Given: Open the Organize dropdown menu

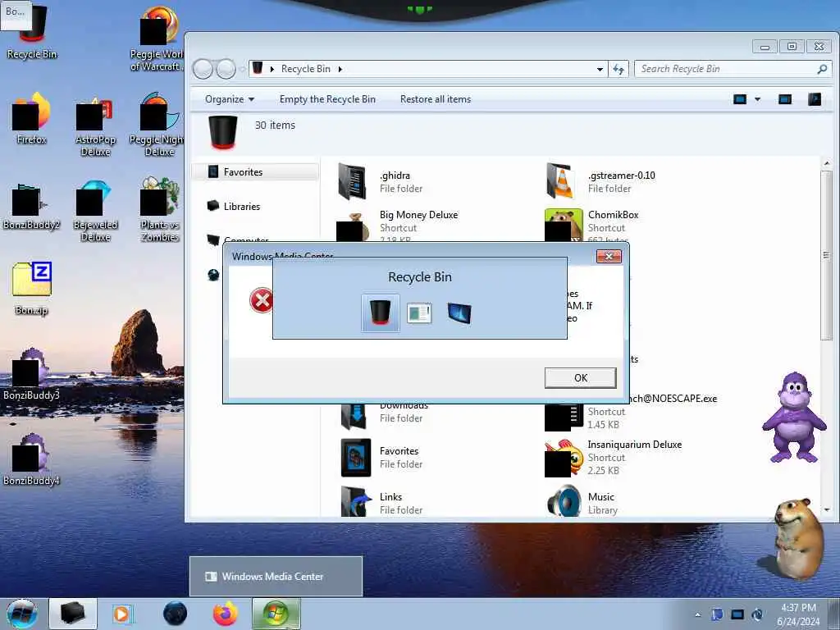Looking at the screenshot, I should [x=230, y=99].
